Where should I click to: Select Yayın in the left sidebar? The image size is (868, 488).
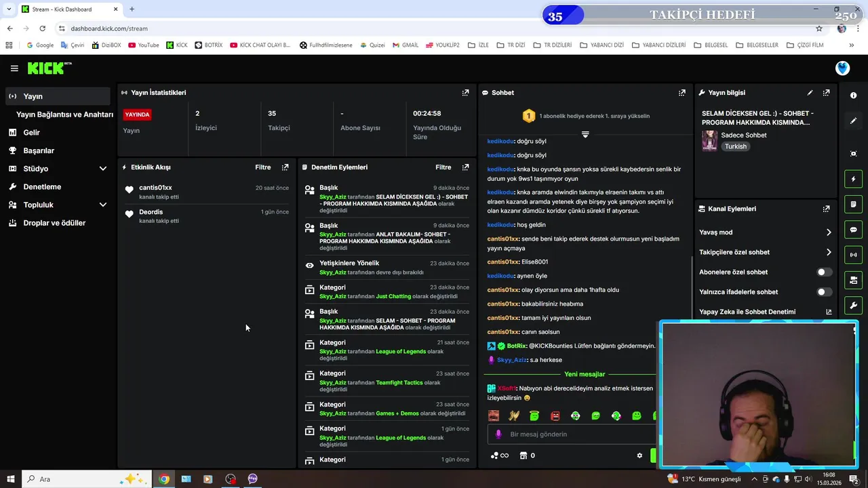point(57,96)
